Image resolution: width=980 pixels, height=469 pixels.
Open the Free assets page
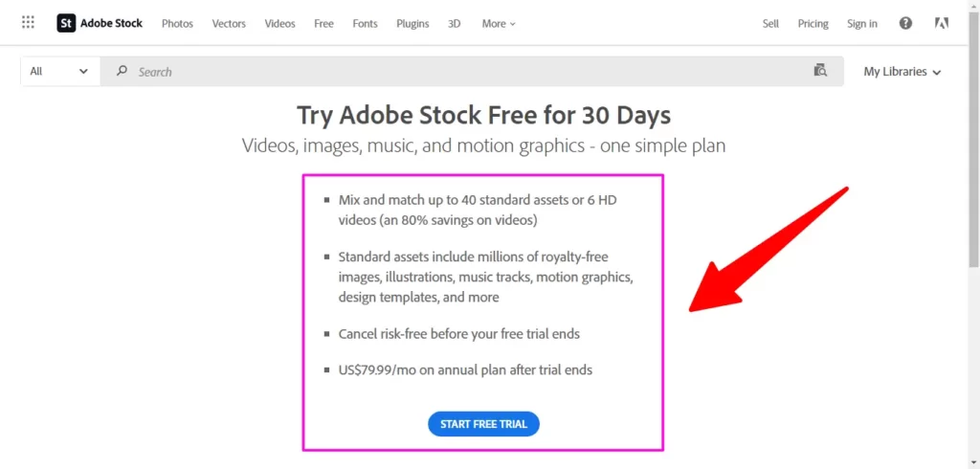[x=323, y=24]
